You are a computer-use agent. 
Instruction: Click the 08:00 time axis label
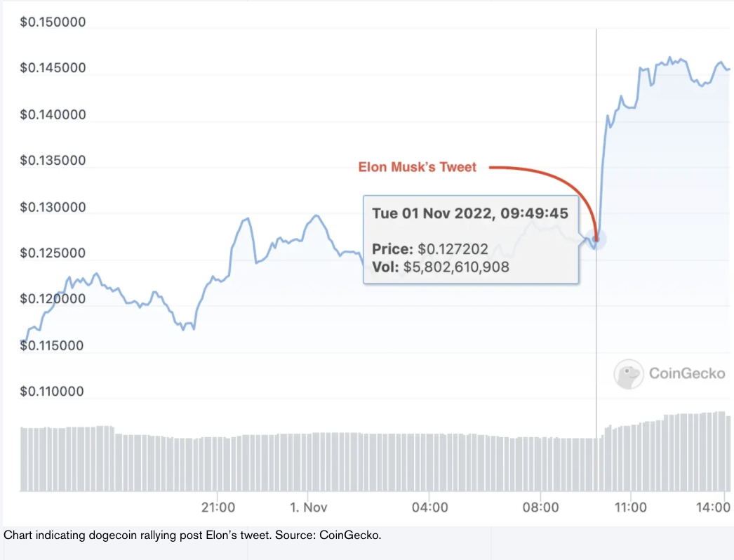(541, 507)
